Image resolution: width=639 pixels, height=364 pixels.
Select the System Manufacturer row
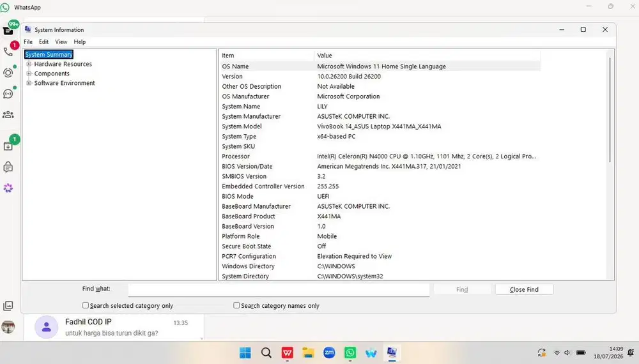pos(380,116)
